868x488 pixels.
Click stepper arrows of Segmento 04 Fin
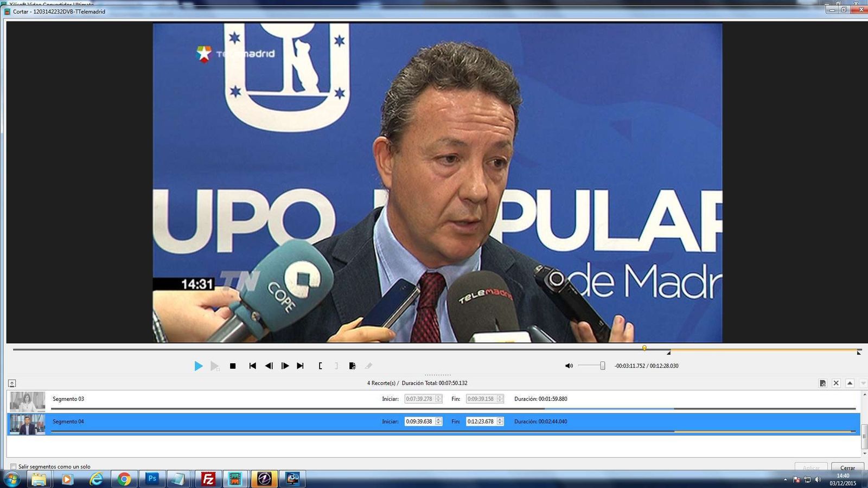point(500,421)
